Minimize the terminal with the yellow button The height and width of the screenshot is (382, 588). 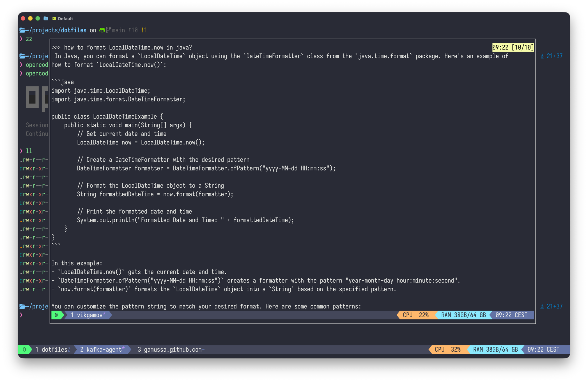pyautogui.click(x=30, y=19)
